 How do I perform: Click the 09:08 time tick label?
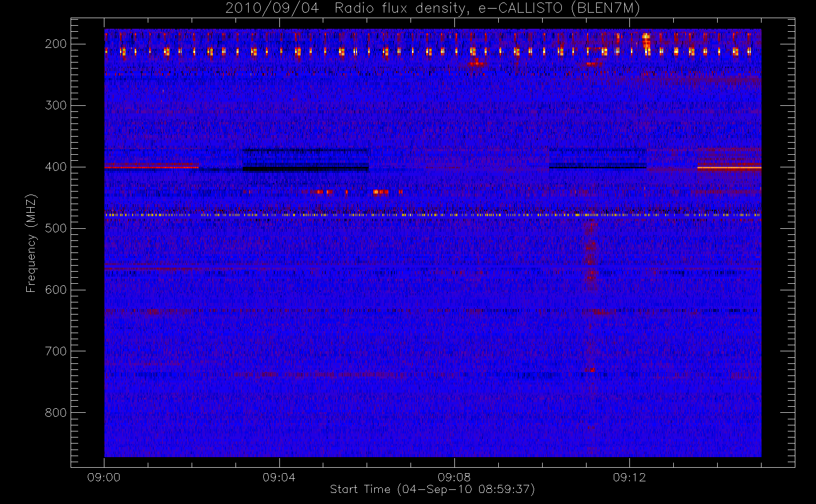point(454,477)
